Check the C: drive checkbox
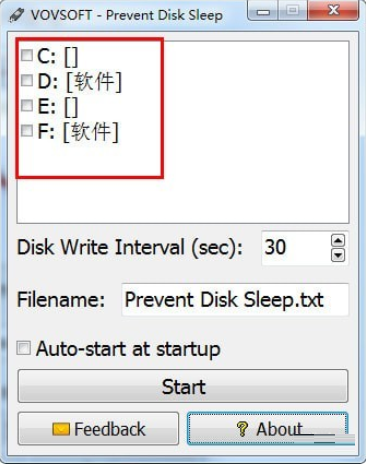 [27, 55]
